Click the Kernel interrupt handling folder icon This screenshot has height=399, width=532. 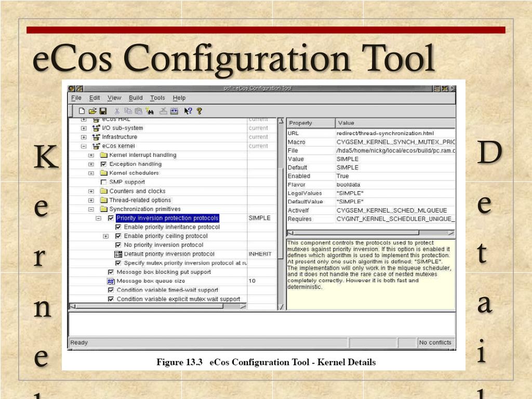pos(104,155)
